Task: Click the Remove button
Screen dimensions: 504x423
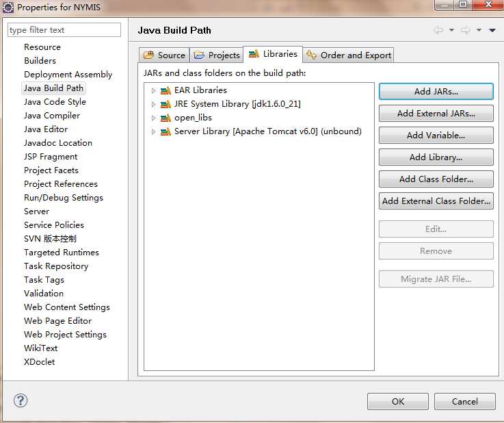Action: pos(436,251)
